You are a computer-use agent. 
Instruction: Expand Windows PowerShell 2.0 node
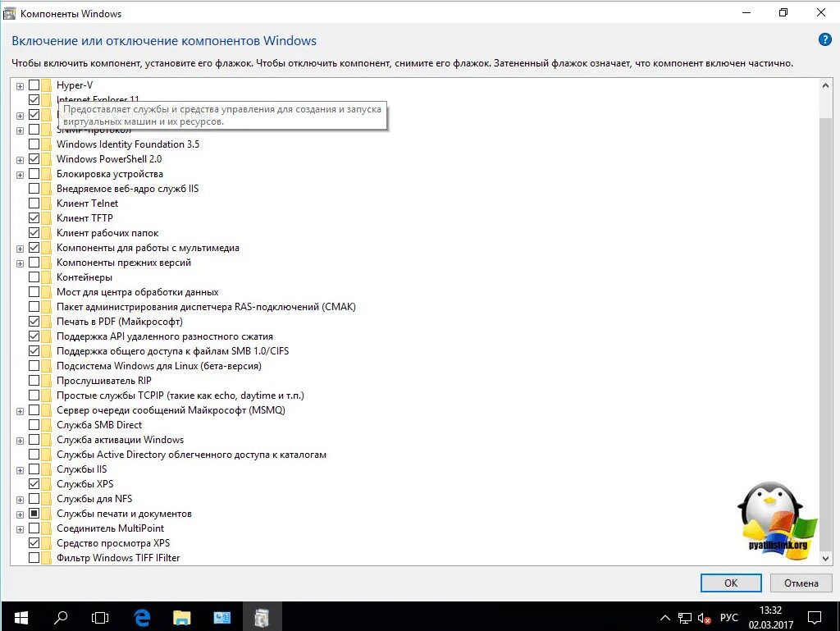pyautogui.click(x=20, y=160)
